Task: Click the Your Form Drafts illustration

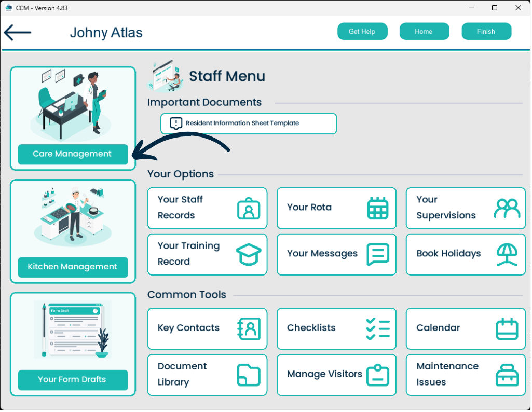Action: [73, 329]
